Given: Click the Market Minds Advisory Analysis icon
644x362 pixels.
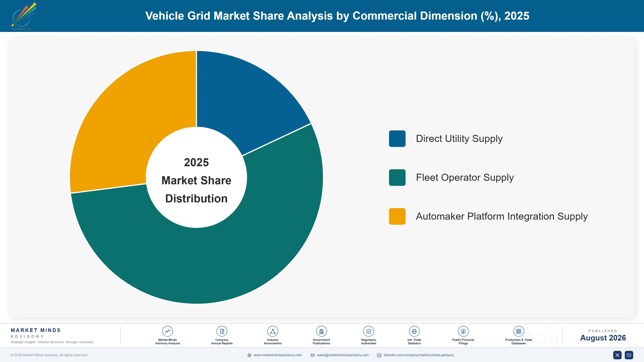Looking at the screenshot, I should tap(167, 331).
